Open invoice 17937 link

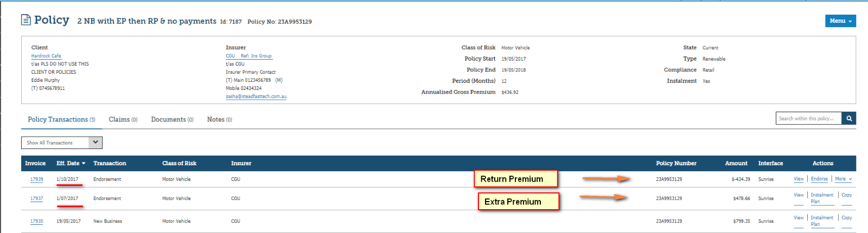[36, 199]
